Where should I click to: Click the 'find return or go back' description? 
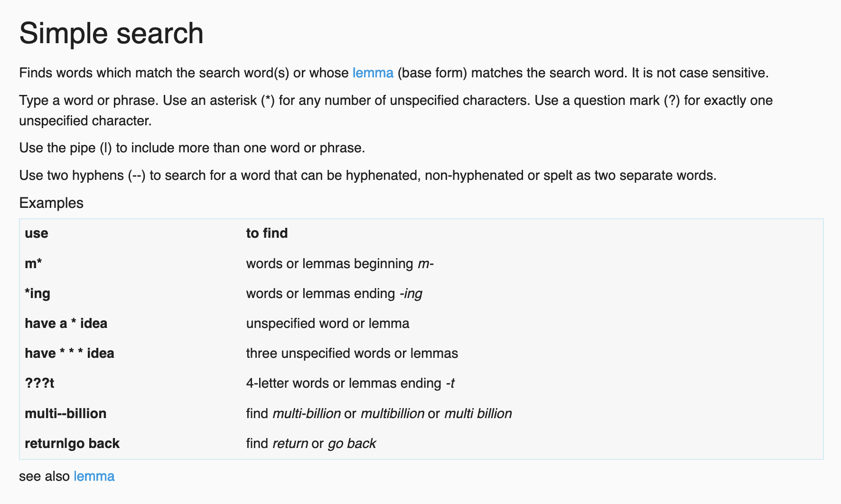pyautogui.click(x=311, y=443)
